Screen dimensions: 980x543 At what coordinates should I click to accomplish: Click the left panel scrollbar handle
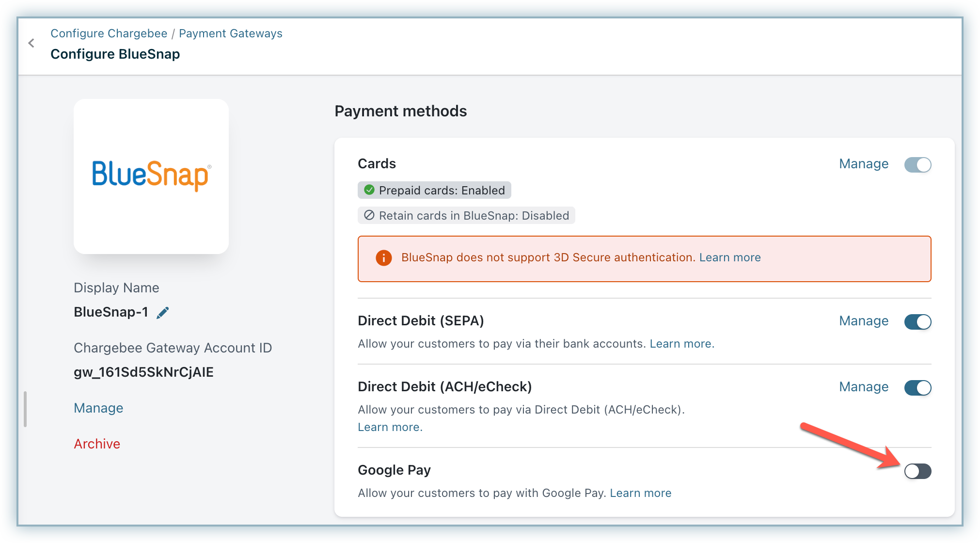25,409
